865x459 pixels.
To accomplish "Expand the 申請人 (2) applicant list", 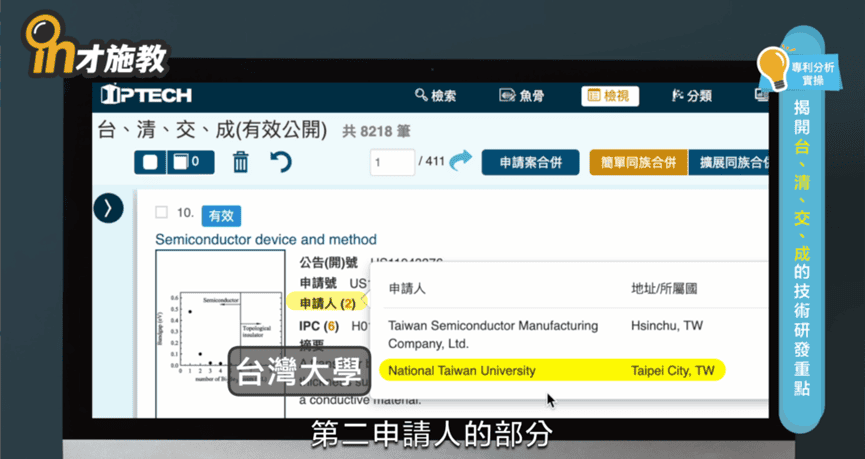I will 327,303.
